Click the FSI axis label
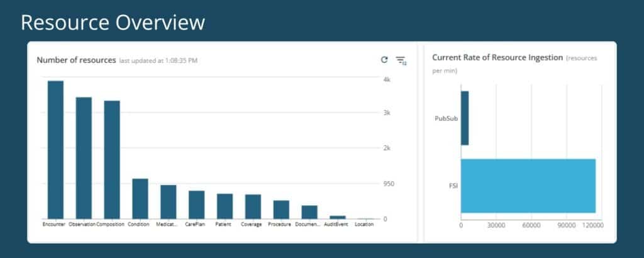644x258 pixels. point(453,186)
